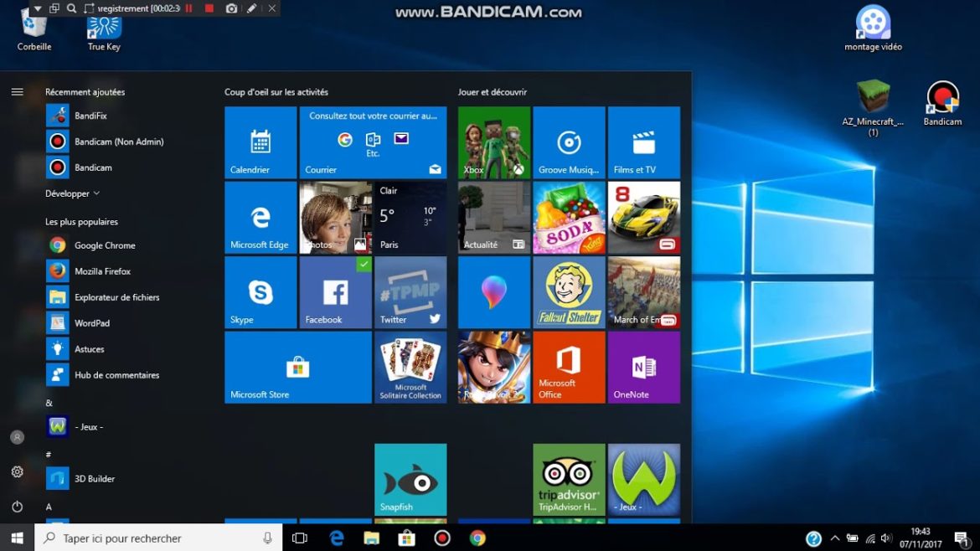Select Explorateur de fichiers in app list

[116, 297]
